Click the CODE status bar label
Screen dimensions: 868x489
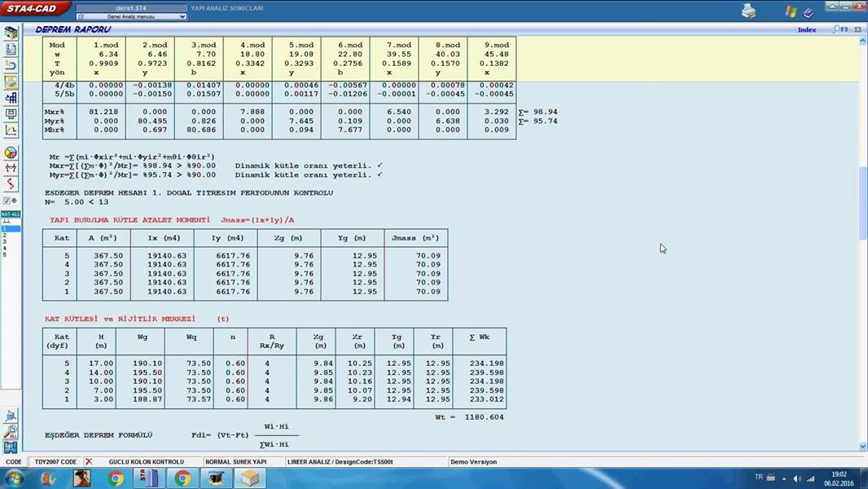click(14, 462)
